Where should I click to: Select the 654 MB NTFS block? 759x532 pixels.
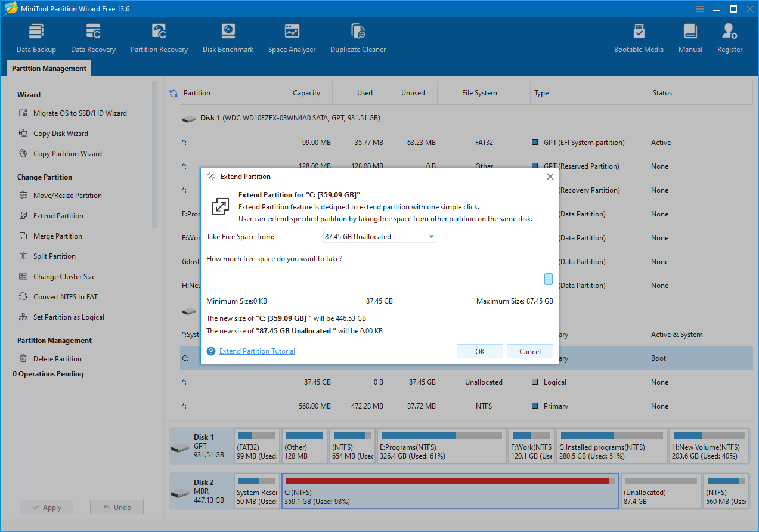353,446
